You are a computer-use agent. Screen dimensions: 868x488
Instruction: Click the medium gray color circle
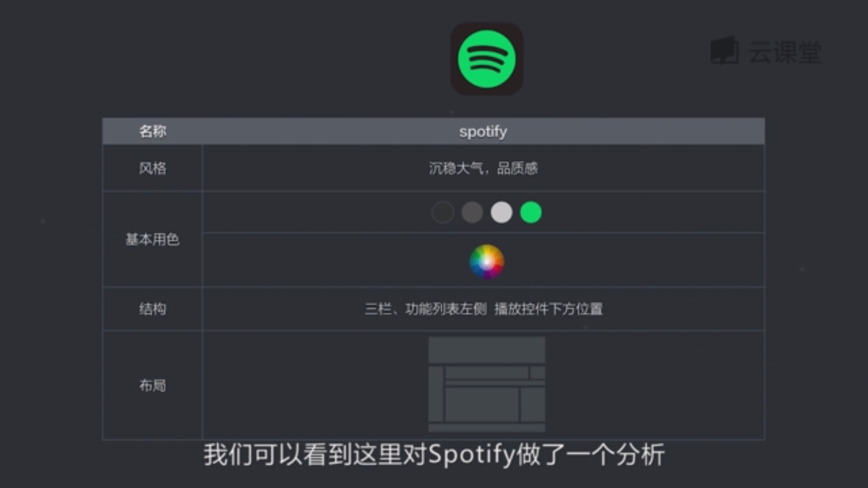point(471,212)
